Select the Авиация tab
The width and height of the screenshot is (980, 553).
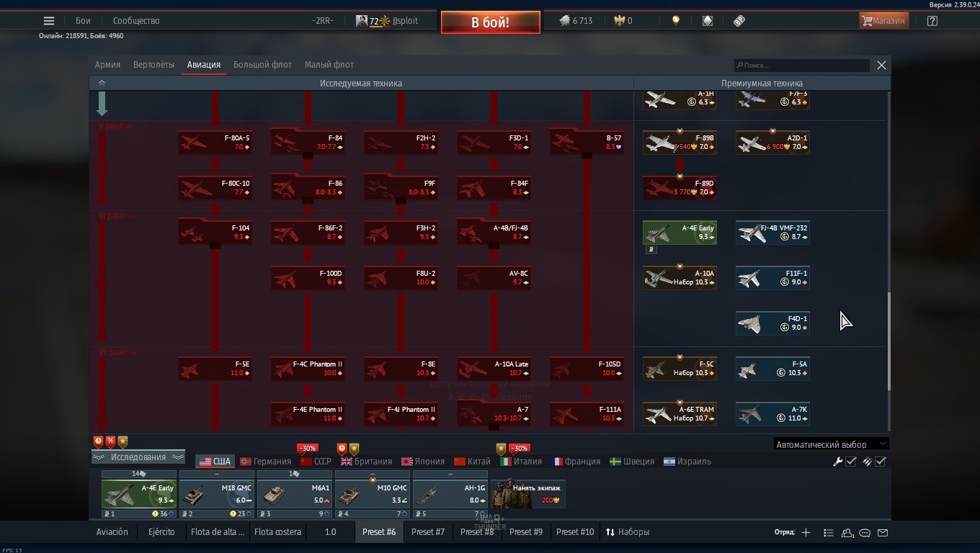(x=204, y=65)
